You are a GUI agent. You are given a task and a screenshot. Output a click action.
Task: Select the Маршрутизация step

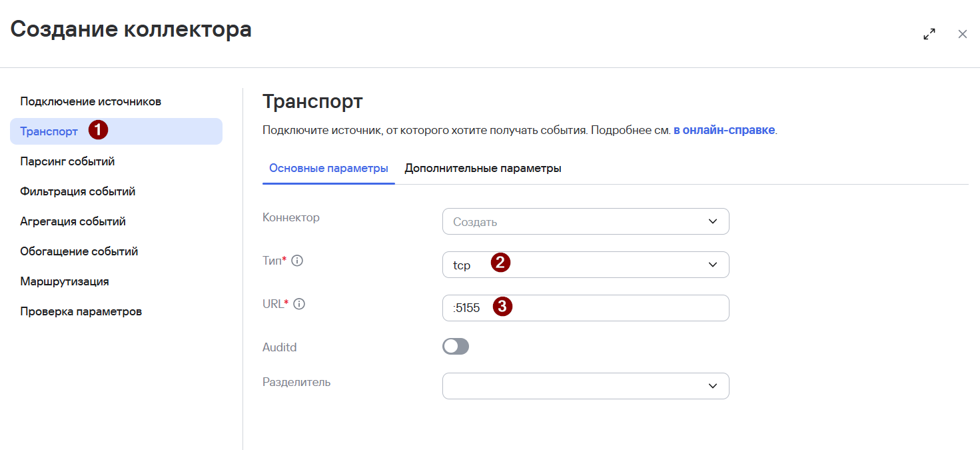(x=64, y=281)
